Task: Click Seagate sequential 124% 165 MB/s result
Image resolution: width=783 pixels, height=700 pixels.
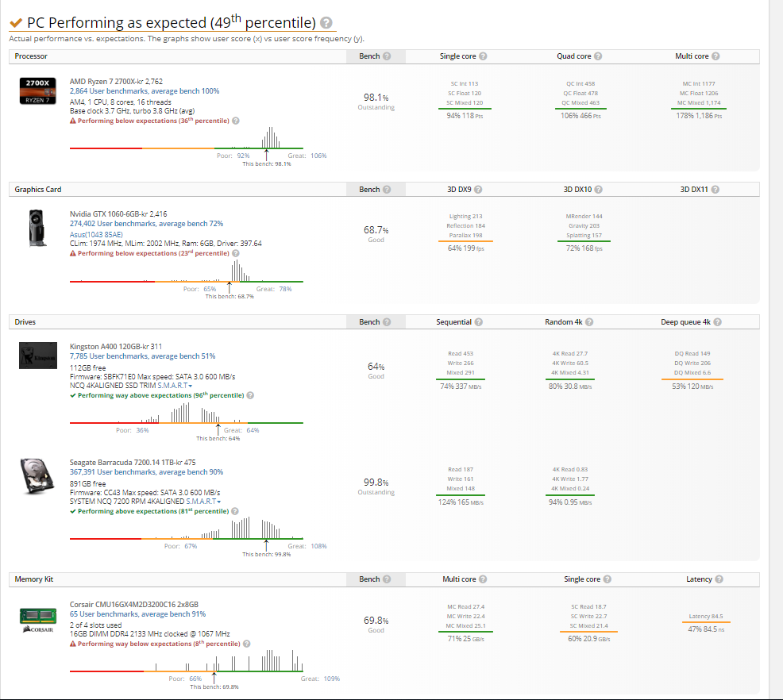Action: point(461,502)
